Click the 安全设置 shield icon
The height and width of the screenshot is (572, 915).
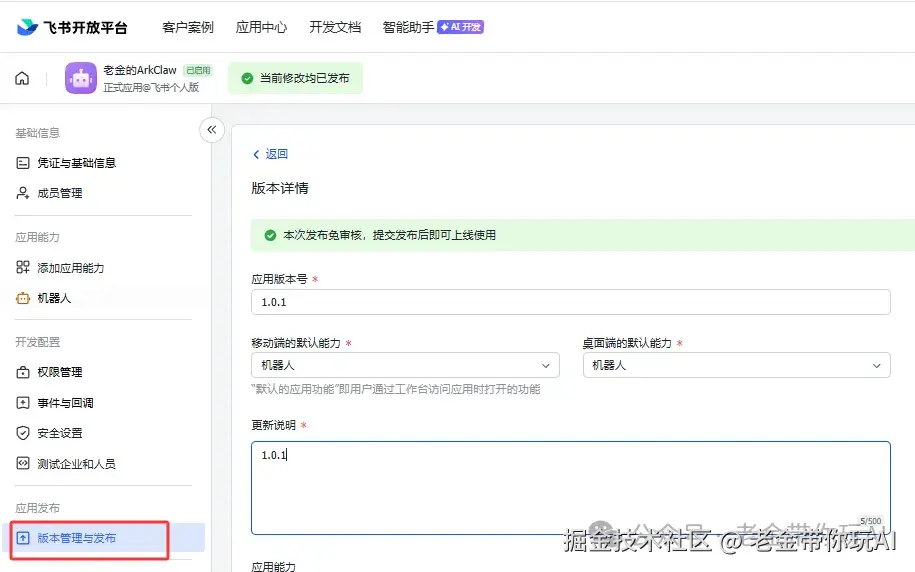23,433
